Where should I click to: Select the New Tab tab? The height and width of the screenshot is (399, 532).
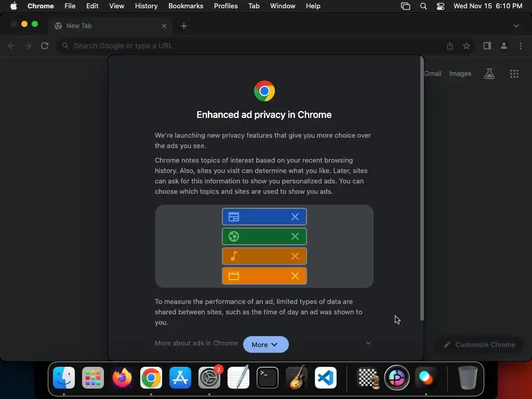pos(110,26)
